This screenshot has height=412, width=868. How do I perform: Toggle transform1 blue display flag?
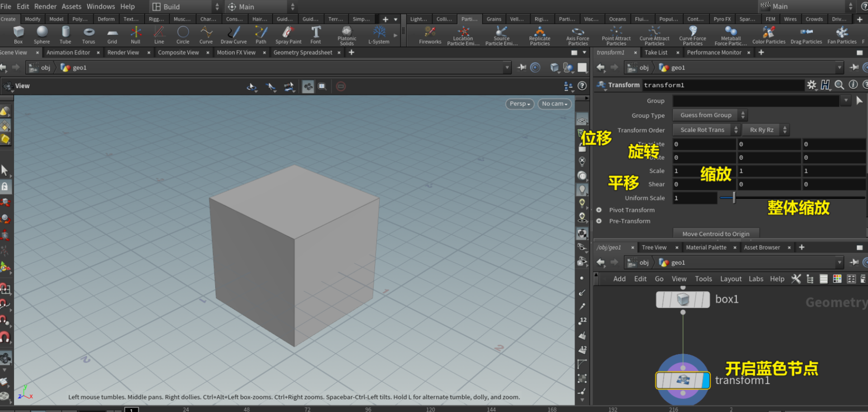tap(706, 380)
